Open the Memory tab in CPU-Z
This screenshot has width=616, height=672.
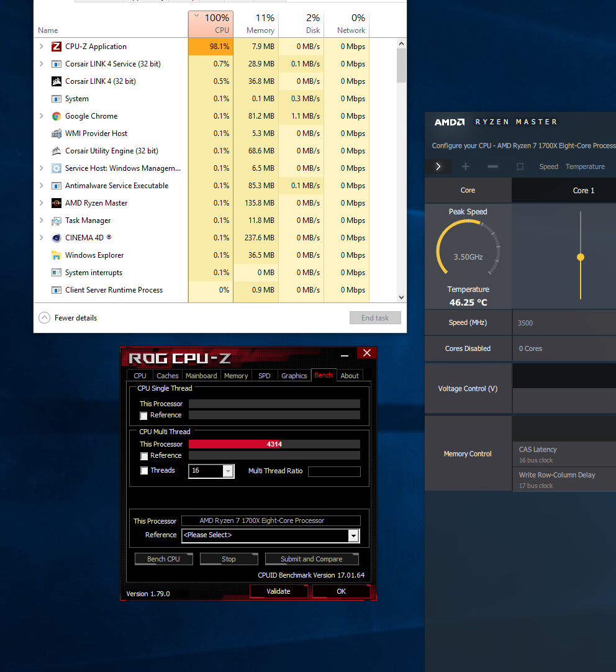click(x=236, y=375)
